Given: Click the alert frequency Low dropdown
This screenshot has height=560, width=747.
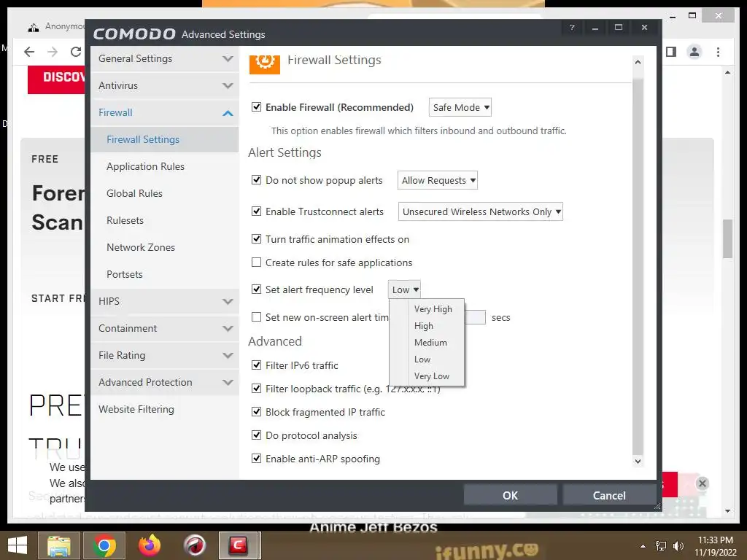Looking at the screenshot, I should (x=404, y=289).
